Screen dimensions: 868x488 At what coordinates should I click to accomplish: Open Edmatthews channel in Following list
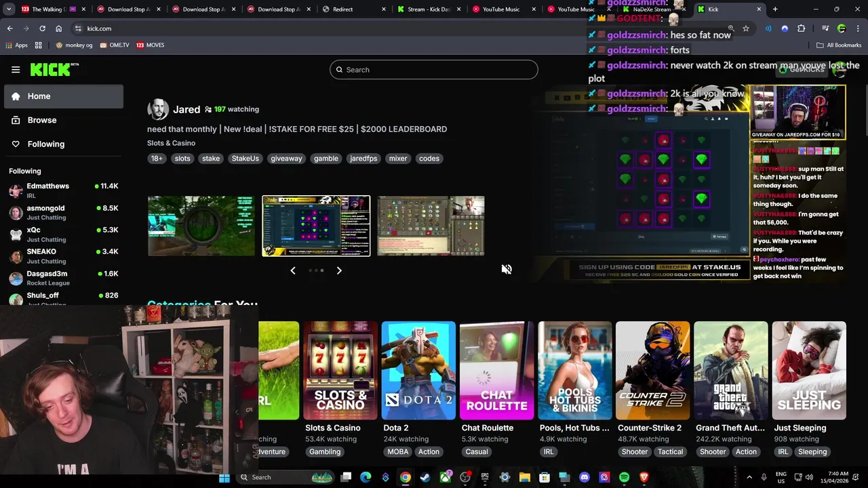(x=64, y=190)
